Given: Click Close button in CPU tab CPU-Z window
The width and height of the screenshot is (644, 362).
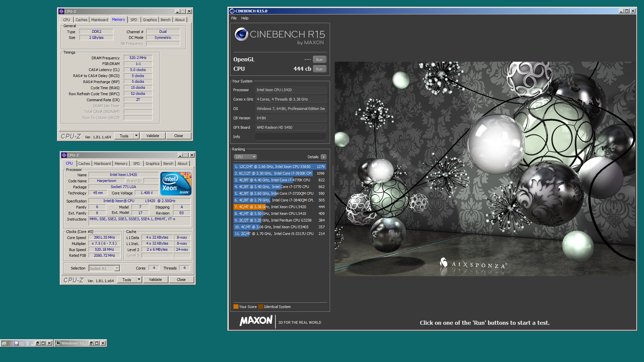Looking at the screenshot, I should (181, 280).
